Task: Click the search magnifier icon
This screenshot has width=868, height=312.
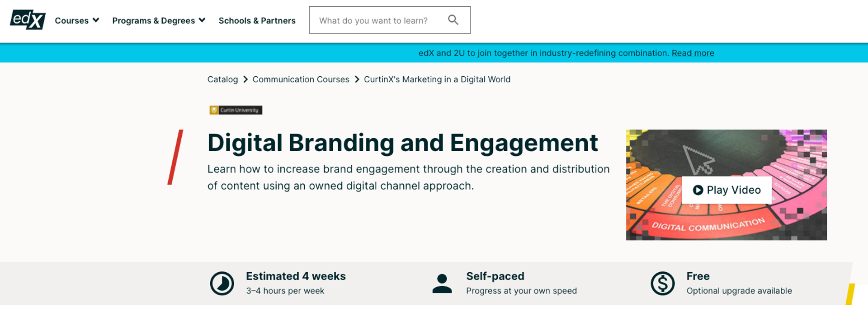Action: [x=453, y=20]
